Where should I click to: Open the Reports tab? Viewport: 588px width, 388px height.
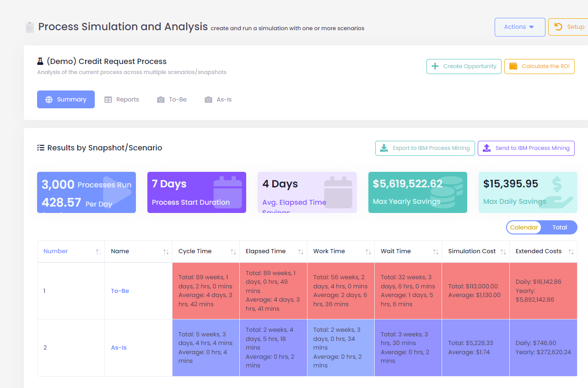pos(122,99)
